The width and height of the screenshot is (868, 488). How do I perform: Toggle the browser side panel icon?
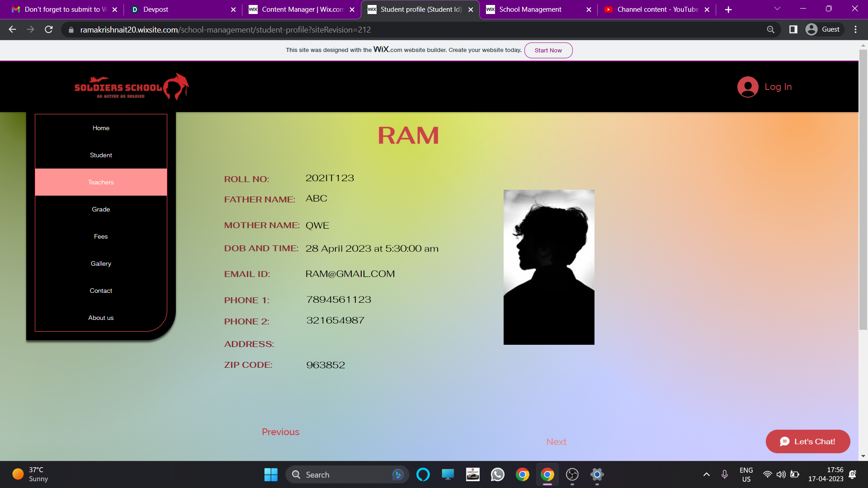click(793, 30)
